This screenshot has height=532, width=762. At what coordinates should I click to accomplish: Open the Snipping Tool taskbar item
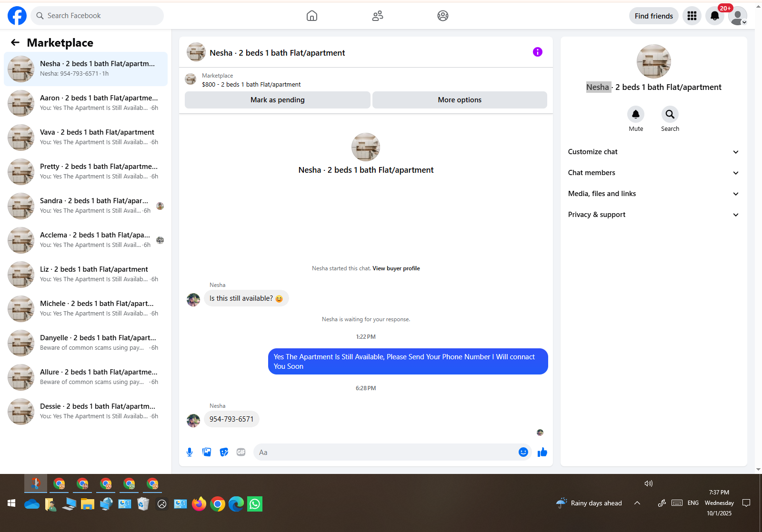point(36,484)
